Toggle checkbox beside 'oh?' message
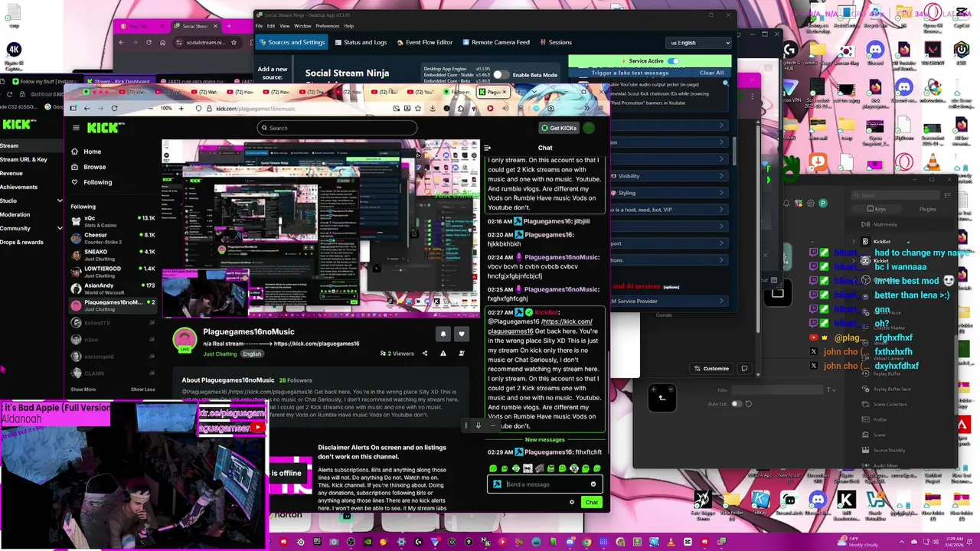 click(x=823, y=323)
